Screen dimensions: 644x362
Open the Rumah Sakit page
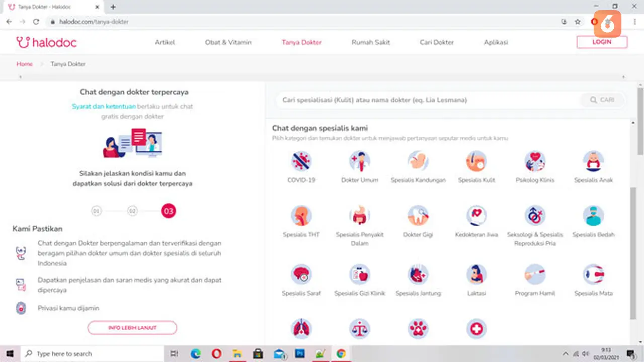[x=371, y=42]
